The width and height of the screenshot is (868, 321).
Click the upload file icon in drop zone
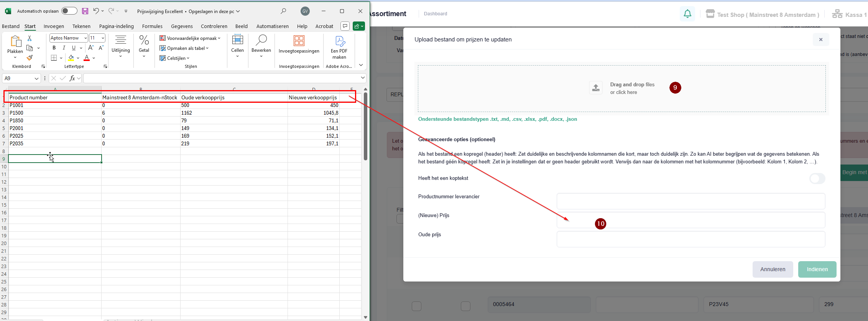click(x=596, y=88)
